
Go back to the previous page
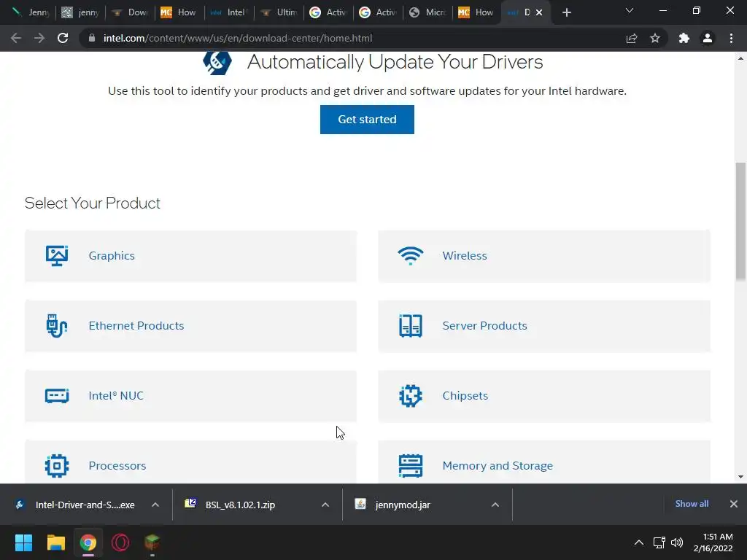[x=16, y=38]
